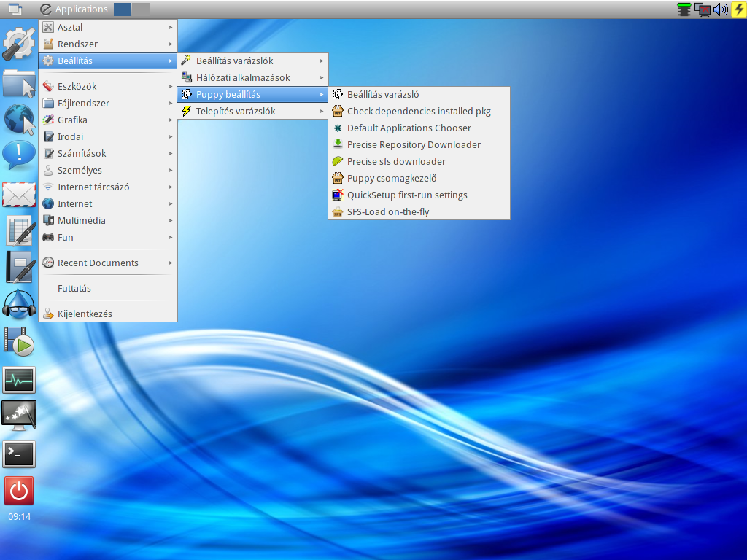Click the network monitor tray icon

point(703,9)
